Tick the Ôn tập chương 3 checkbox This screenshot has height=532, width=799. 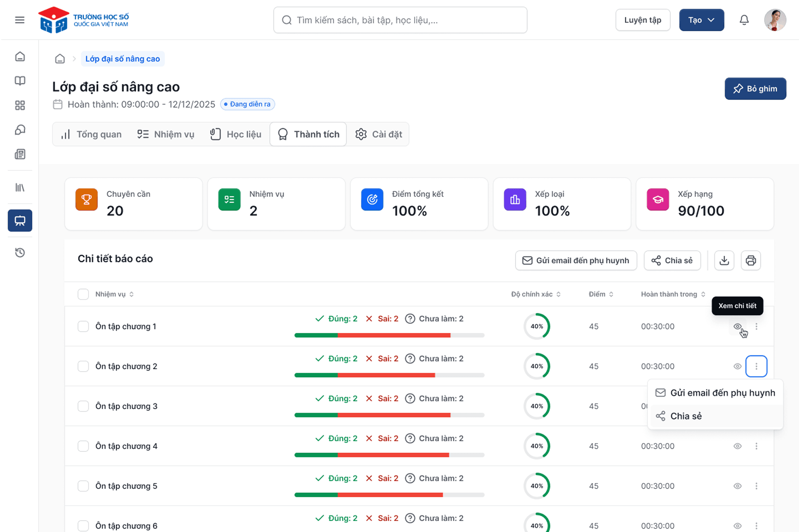(83, 406)
